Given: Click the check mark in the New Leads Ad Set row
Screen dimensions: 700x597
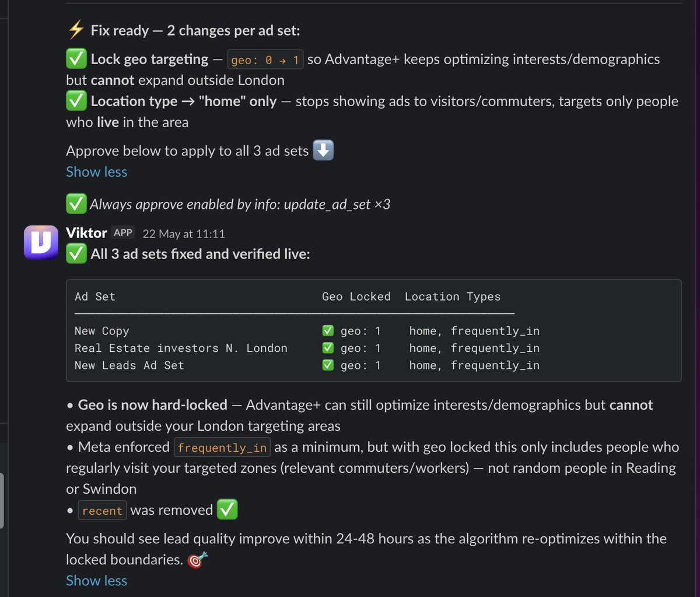Looking at the screenshot, I should [328, 365].
